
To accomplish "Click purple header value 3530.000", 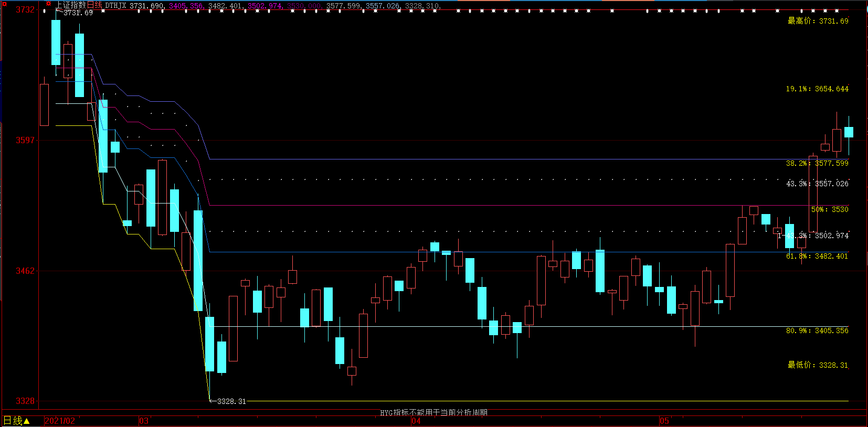I will pyautogui.click(x=304, y=6).
